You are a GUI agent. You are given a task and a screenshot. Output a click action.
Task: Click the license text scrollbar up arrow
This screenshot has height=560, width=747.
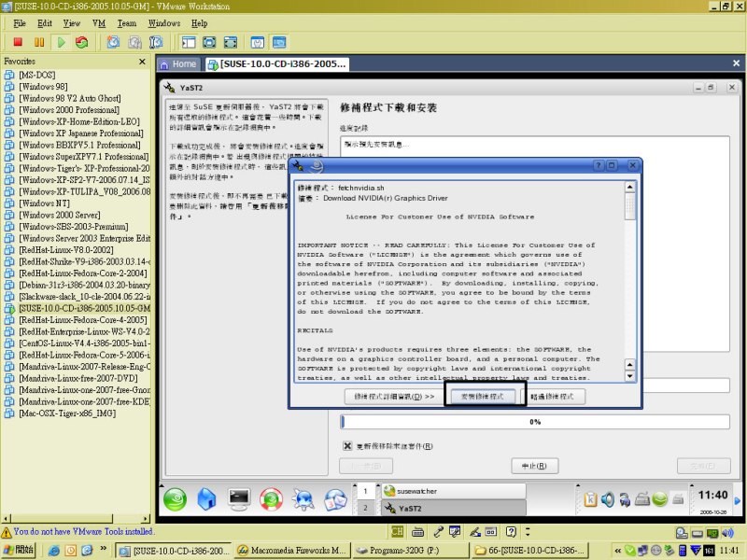pos(629,187)
